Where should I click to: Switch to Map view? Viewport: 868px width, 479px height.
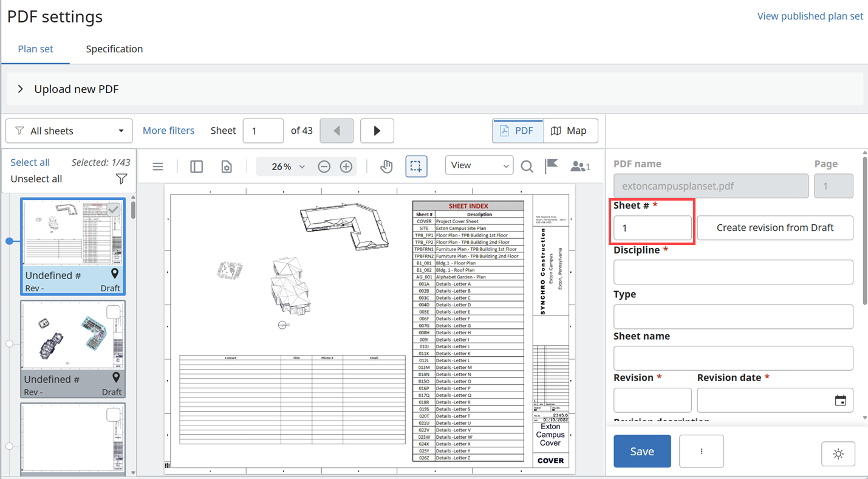[x=570, y=131]
